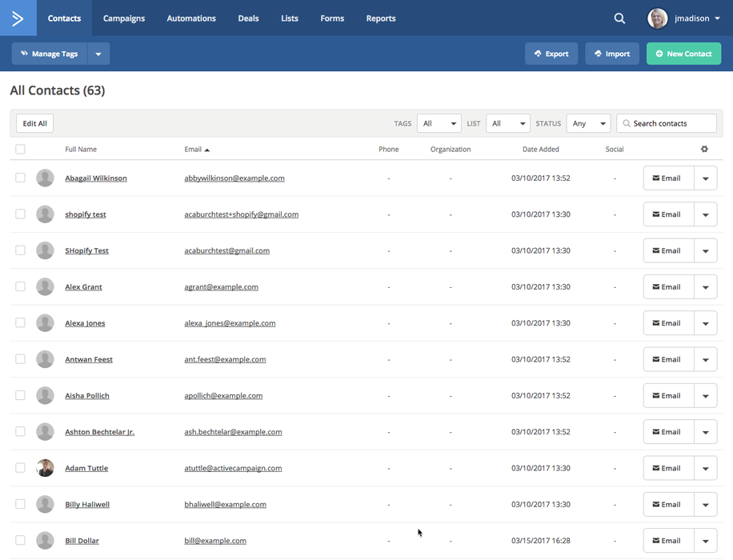Open the TAGS filter dropdown
This screenshot has width=733, height=560.
pyautogui.click(x=439, y=123)
